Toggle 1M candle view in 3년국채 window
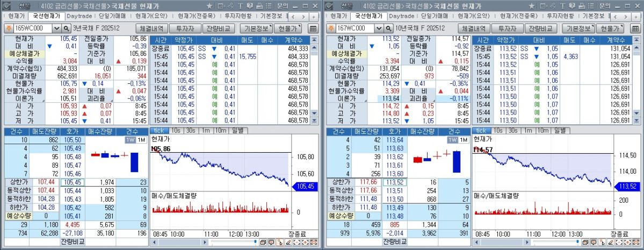 [x=141, y=140]
